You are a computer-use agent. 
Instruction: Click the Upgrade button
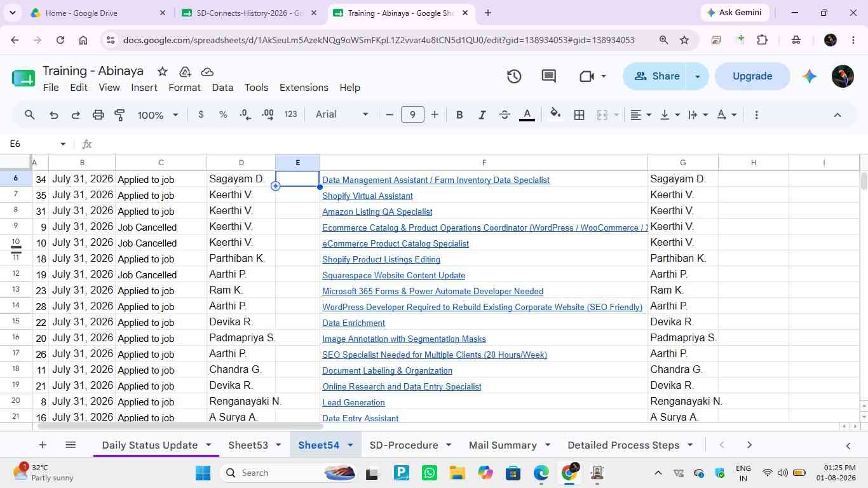[x=752, y=76]
